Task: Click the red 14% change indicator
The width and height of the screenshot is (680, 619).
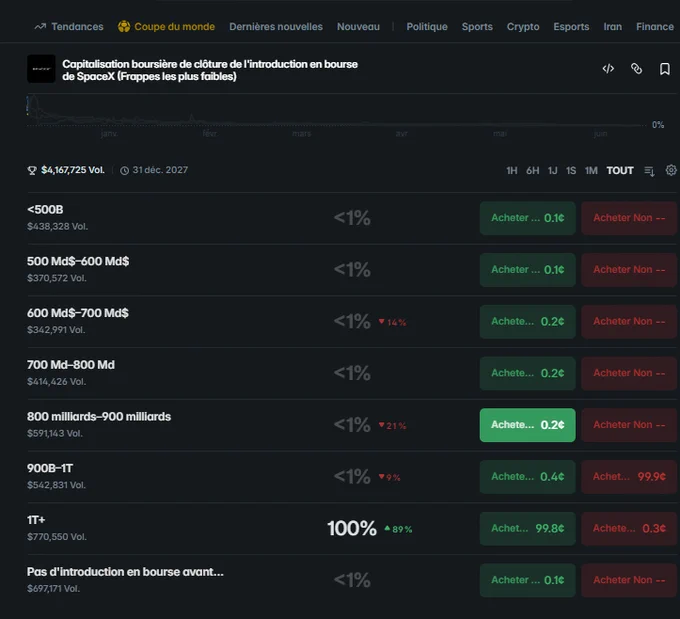Action: click(x=392, y=322)
